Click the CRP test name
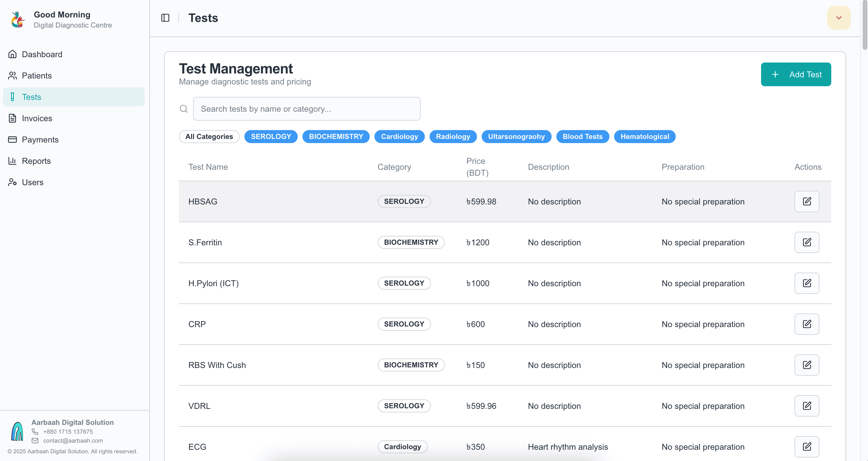This screenshot has height=461, width=868. coord(197,324)
